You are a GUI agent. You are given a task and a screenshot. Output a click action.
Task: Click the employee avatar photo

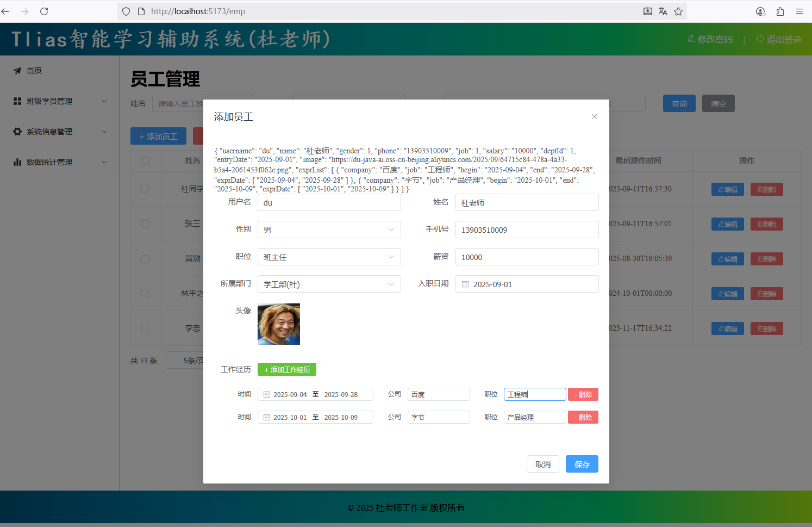(278, 324)
